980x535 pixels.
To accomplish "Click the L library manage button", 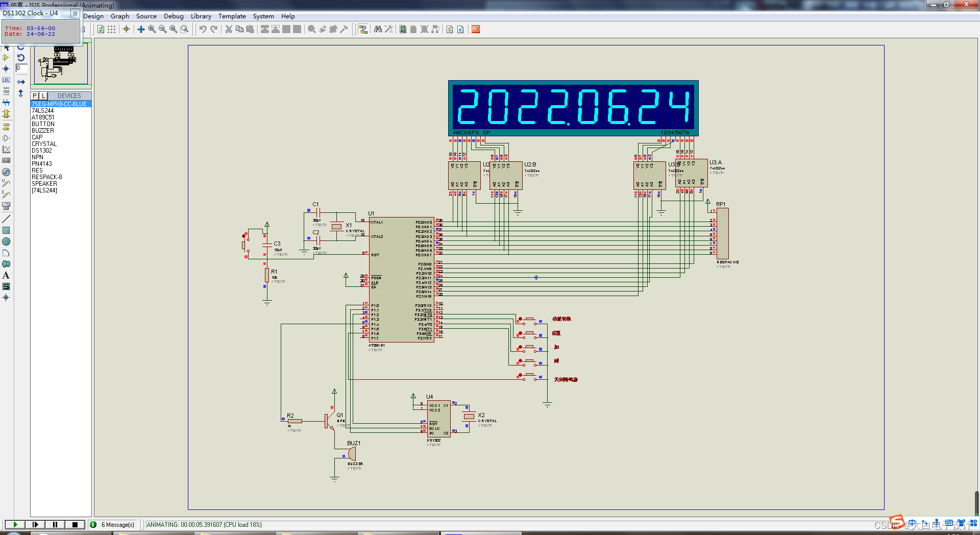I will pyautogui.click(x=43, y=96).
